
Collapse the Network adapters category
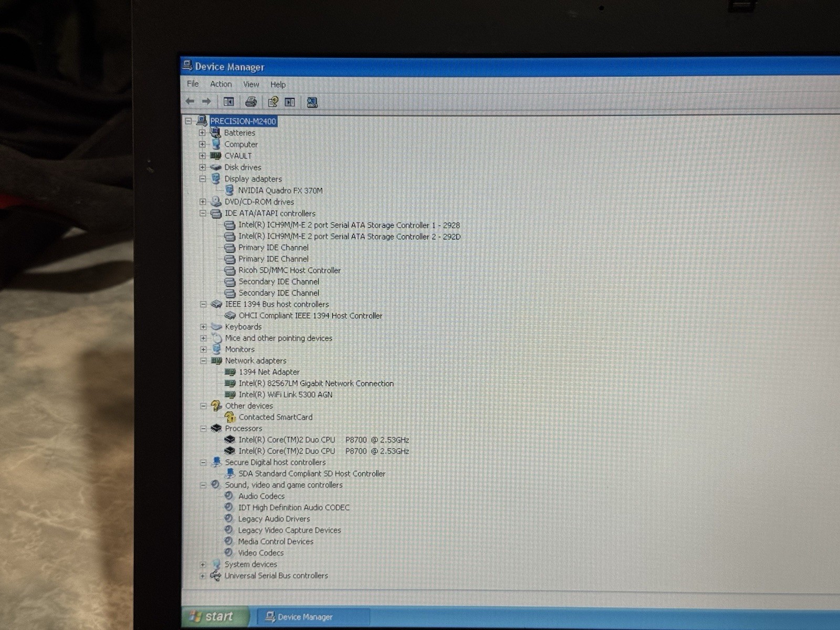[203, 361]
